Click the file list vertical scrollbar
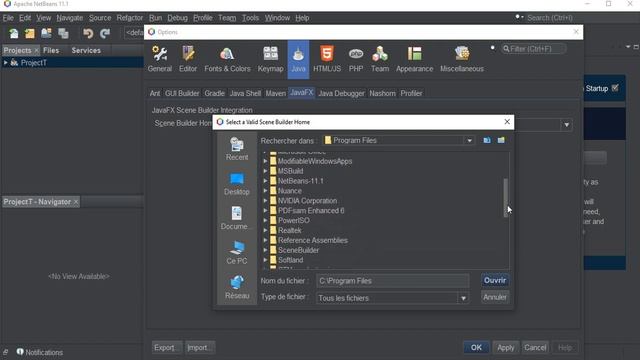Viewport: 640px width, 360px height. coord(506,198)
